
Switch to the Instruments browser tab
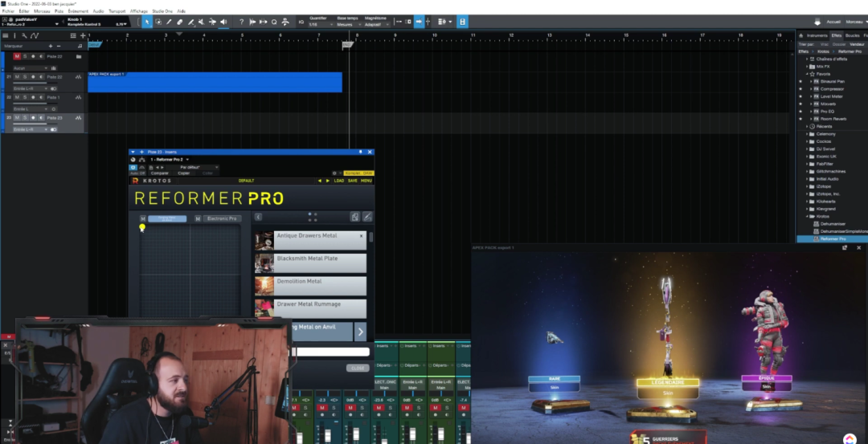(x=817, y=35)
